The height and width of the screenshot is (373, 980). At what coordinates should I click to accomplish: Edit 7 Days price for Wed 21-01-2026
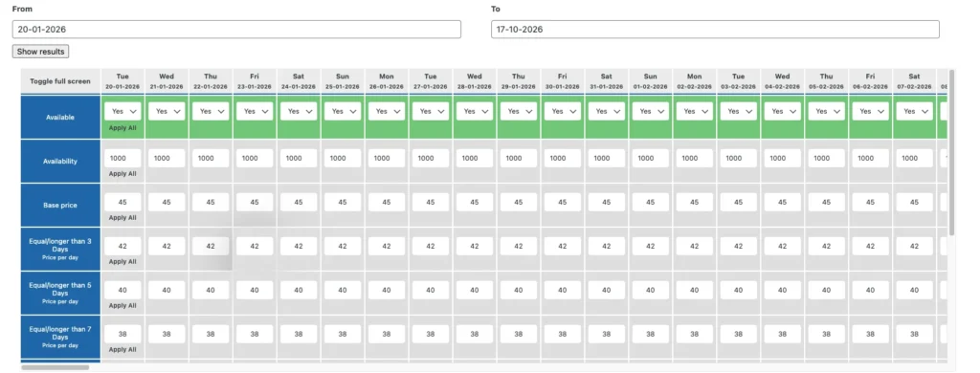[x=167, y=334]
